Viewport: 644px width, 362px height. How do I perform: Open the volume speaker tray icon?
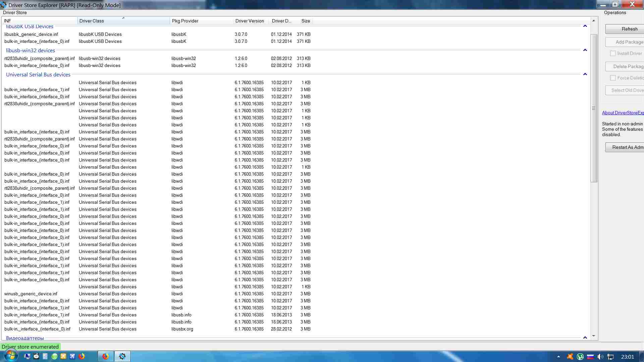coord(600,357)
